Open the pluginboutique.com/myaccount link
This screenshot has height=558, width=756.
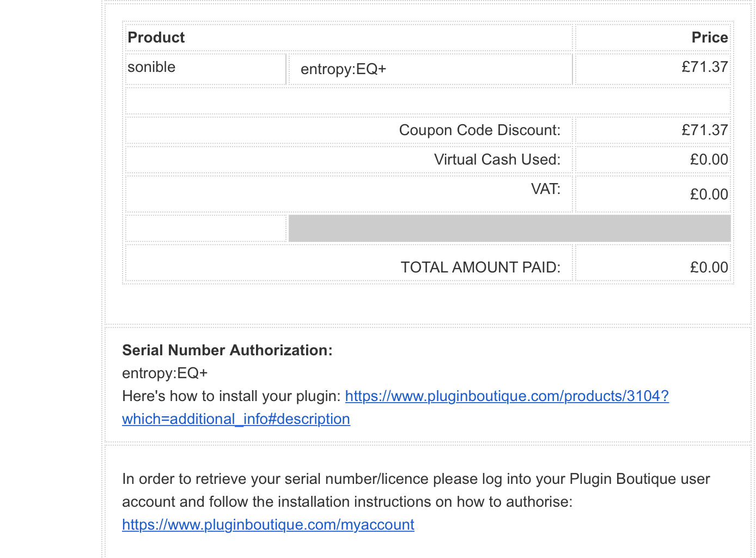pos(268,525)
